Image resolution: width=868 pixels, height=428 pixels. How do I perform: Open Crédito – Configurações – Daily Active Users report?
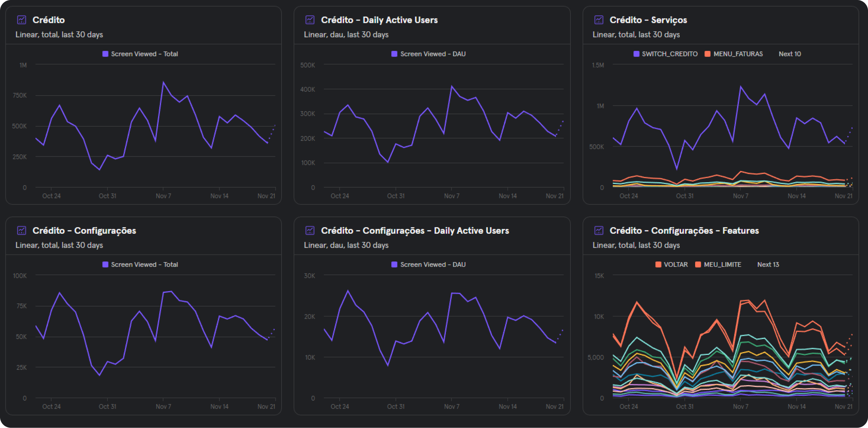click(x=415, y=231)
